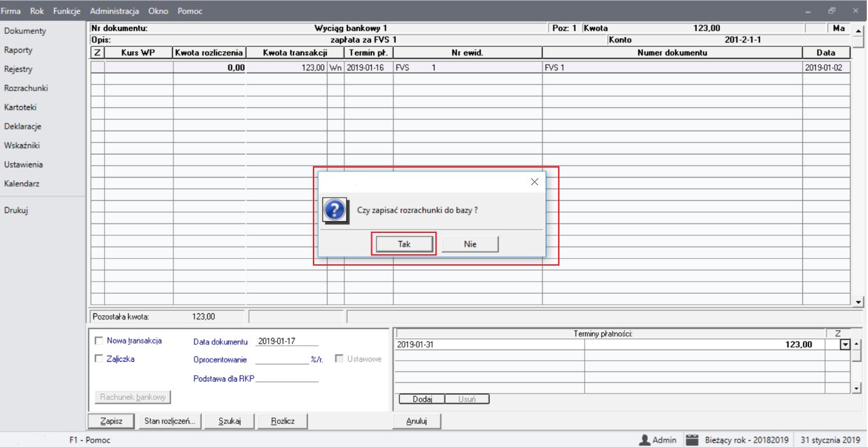Click the Rachunek bankowy button
Image resolution: width=868 pixels, height=447 pixels.
[x=133, y=397]
